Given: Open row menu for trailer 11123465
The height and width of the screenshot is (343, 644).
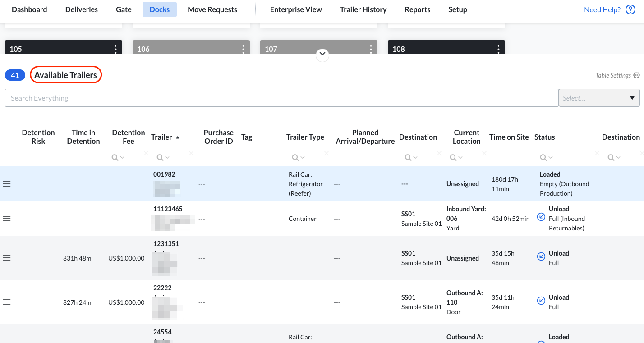Looking at the screenshot, I should 7,219.
